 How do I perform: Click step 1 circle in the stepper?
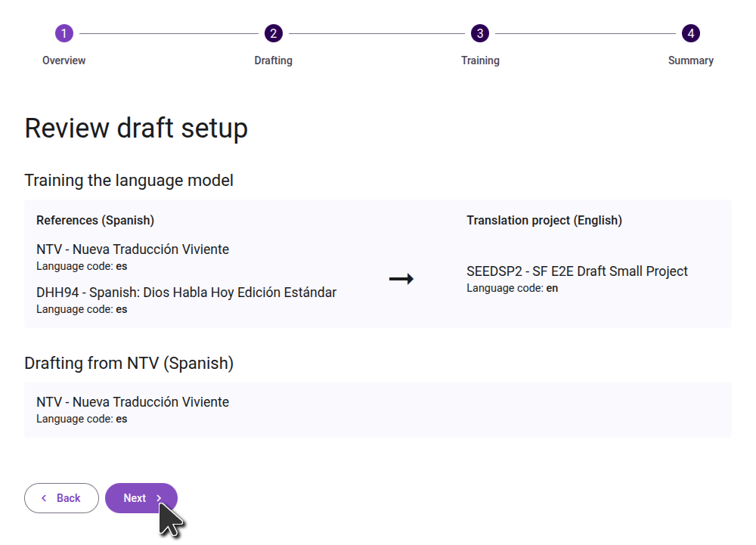coord(64,33)
